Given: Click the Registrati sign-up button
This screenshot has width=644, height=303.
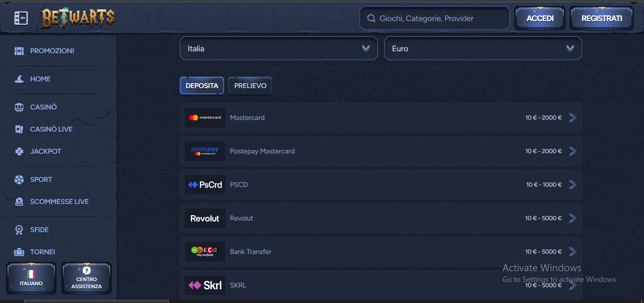Looking at the screenshot, I should 601,18.
